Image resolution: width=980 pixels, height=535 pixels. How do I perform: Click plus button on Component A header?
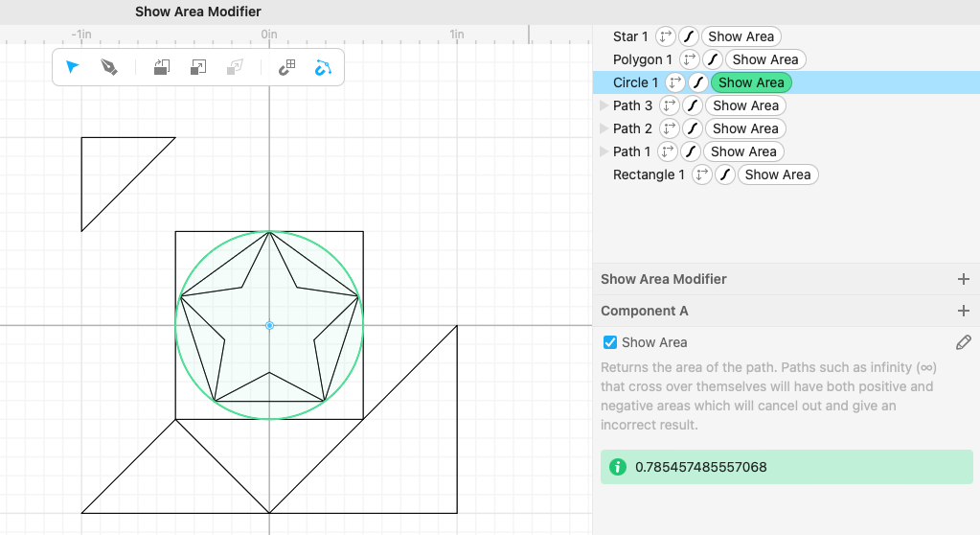point(963,311)
